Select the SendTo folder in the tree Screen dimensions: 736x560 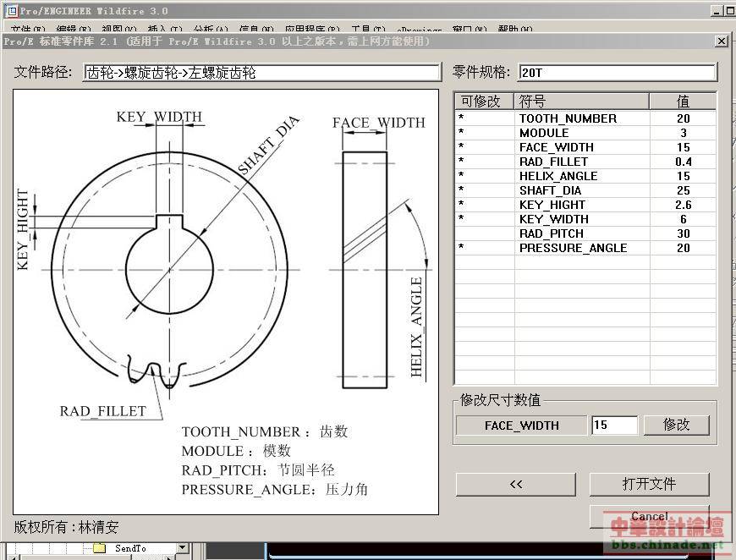[119, 548]
